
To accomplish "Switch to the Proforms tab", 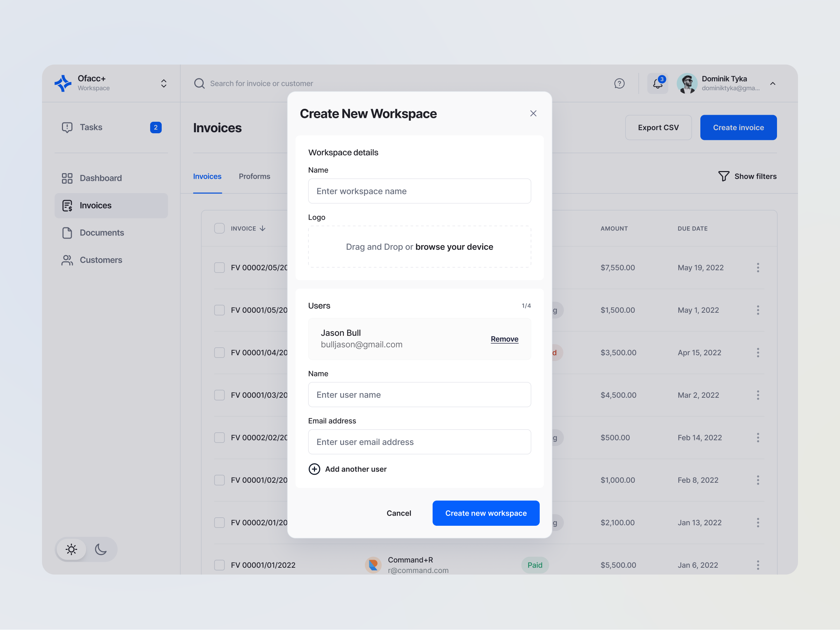I will [254, 176].
